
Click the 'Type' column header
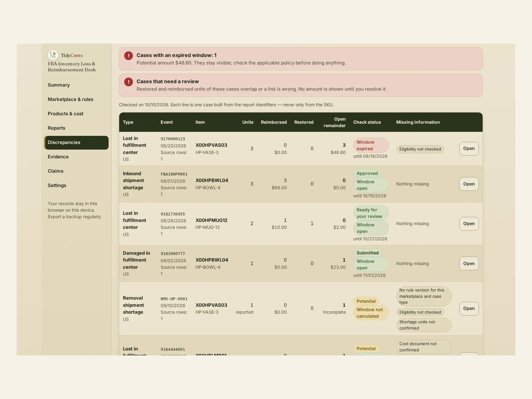[128, 122]
